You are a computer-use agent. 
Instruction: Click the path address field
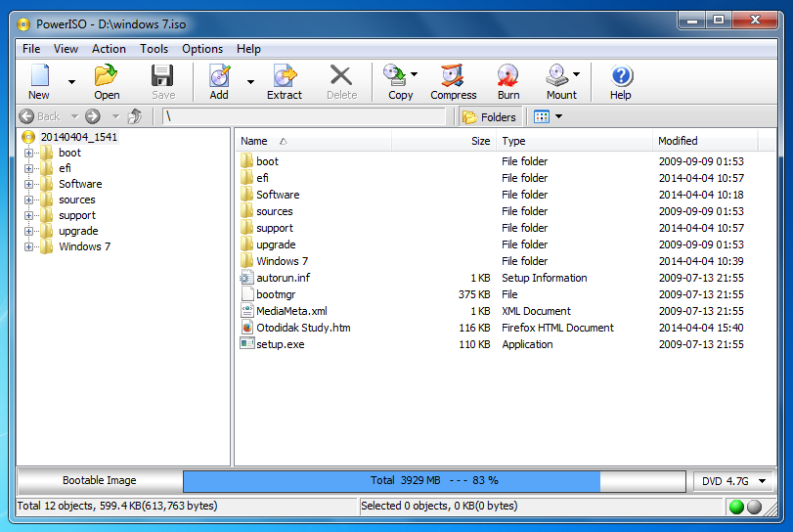(x=303, y=116)
